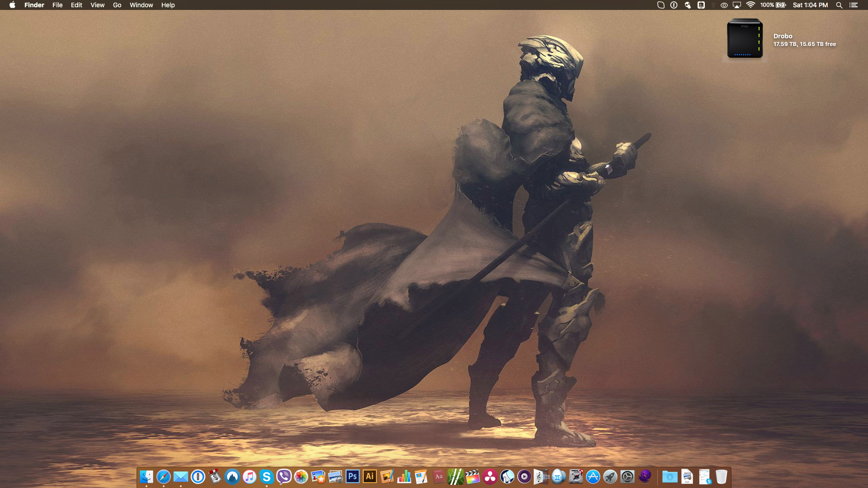Launch Preview from the Dock
The height and width of the screenshot is (488, 868).
[335, 476]
